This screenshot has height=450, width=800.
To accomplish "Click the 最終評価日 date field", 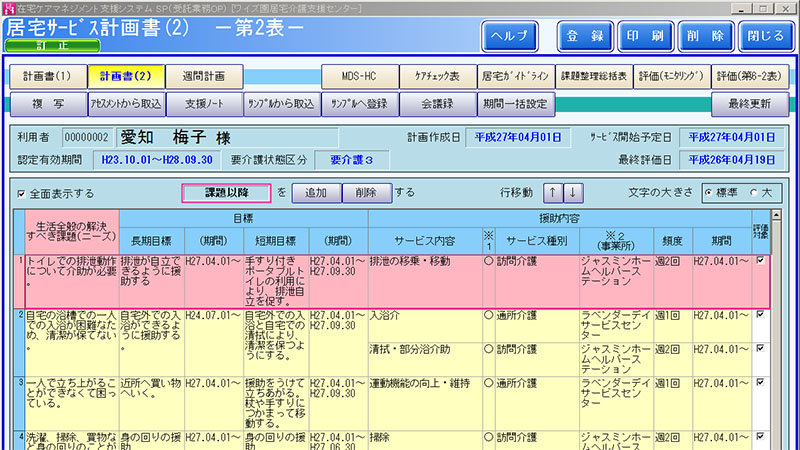I will coord(732,160).
